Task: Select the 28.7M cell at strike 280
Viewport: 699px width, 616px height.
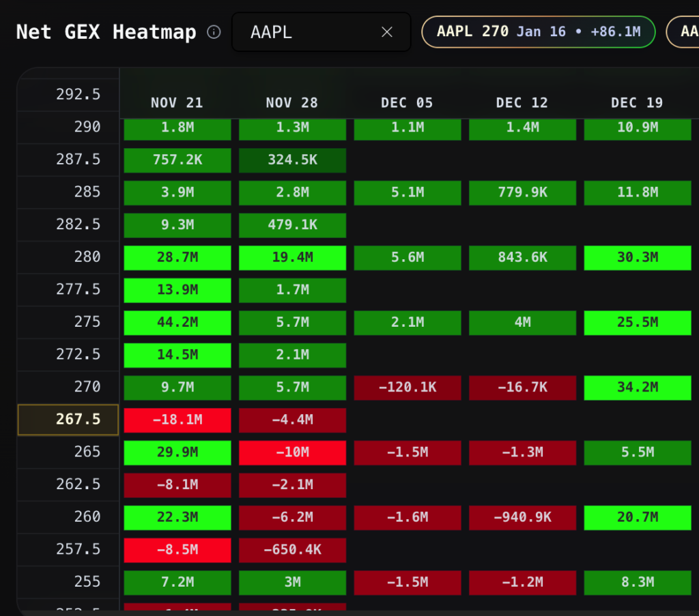Action: (x=177, y=257)
